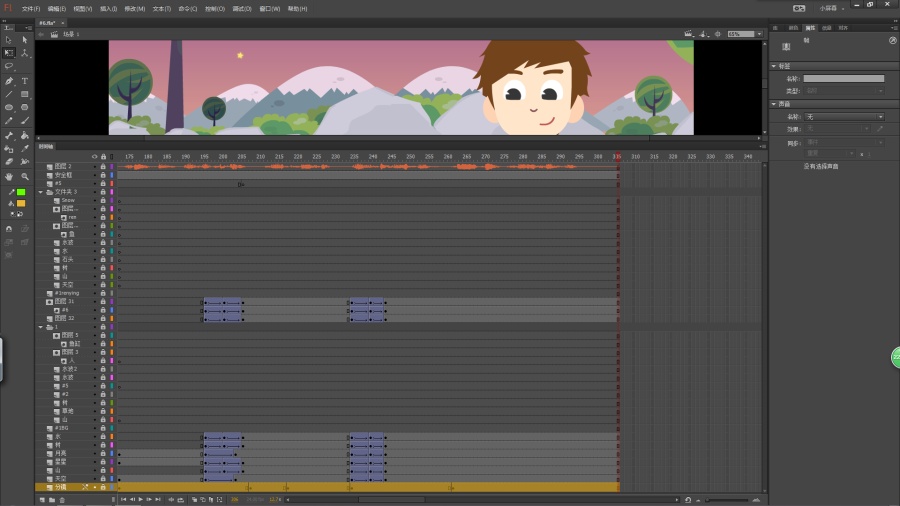
Task: Select the Lasso tool
Action: [x=9, y=66]
